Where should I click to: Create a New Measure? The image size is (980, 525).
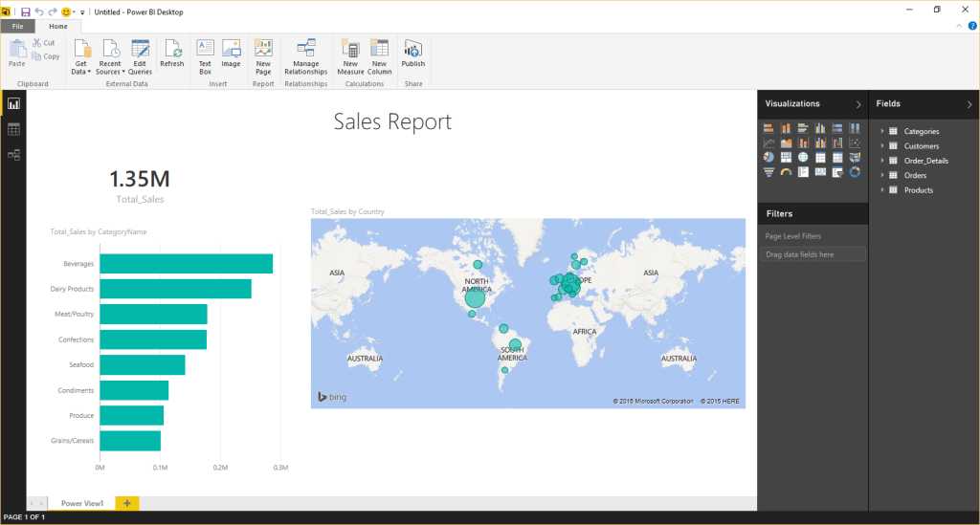click(350, 50)
